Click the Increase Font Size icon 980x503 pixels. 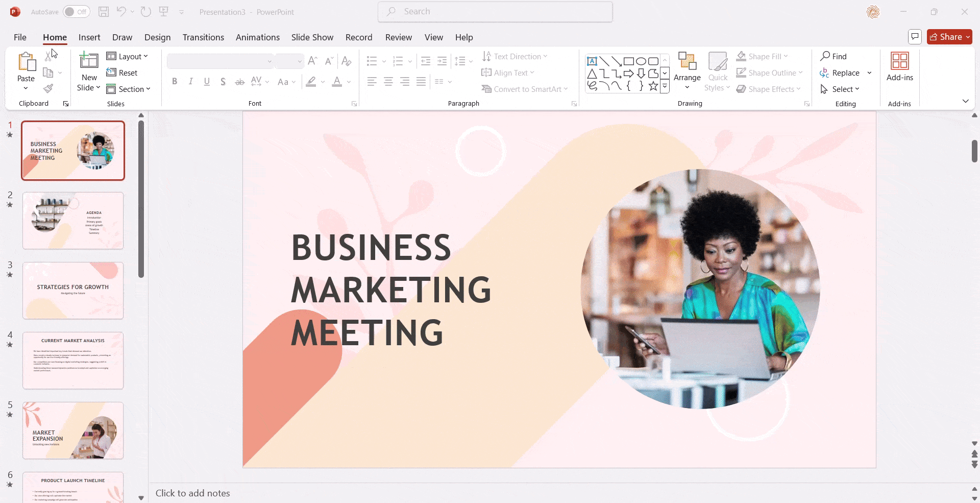click(x=312, y=61)
